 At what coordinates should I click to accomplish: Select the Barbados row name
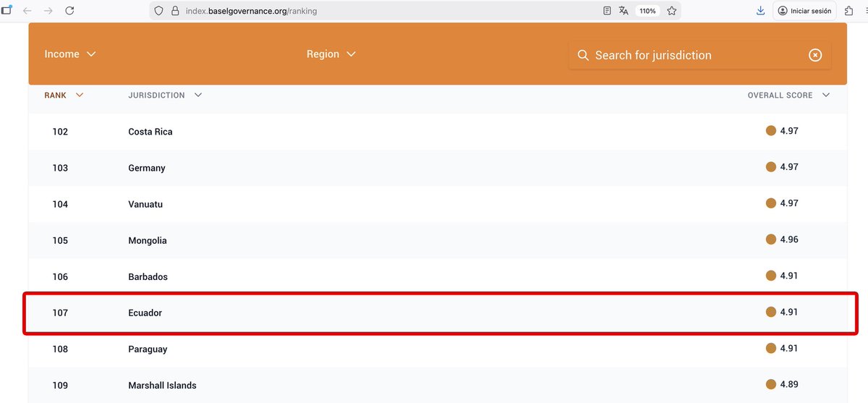tap(148, 276)
